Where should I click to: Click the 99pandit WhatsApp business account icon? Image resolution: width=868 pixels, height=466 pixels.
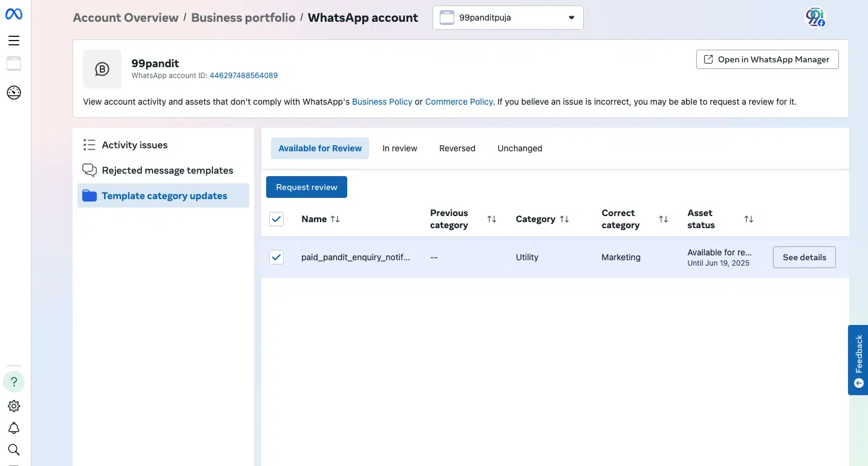point(102,69)
